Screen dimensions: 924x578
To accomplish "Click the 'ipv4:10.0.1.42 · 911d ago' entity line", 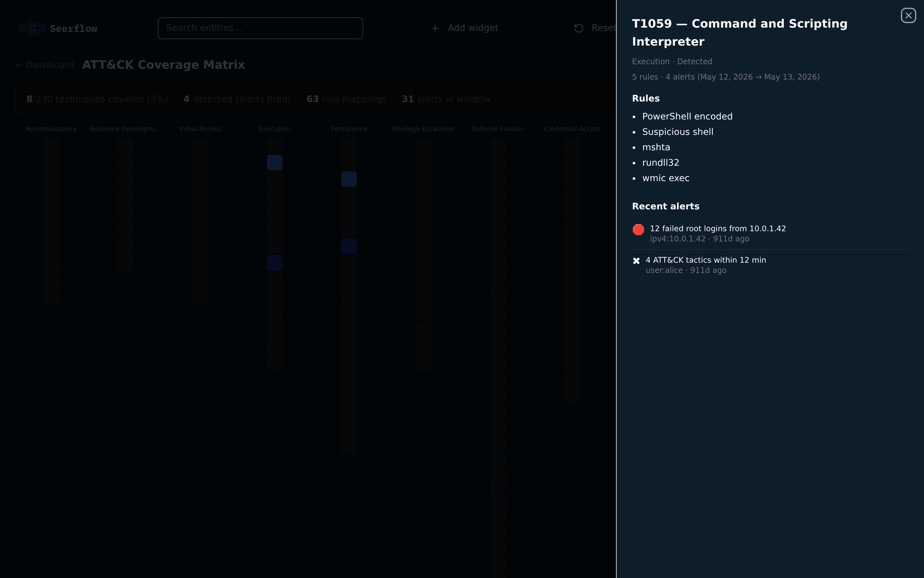I will coord(699,239).
